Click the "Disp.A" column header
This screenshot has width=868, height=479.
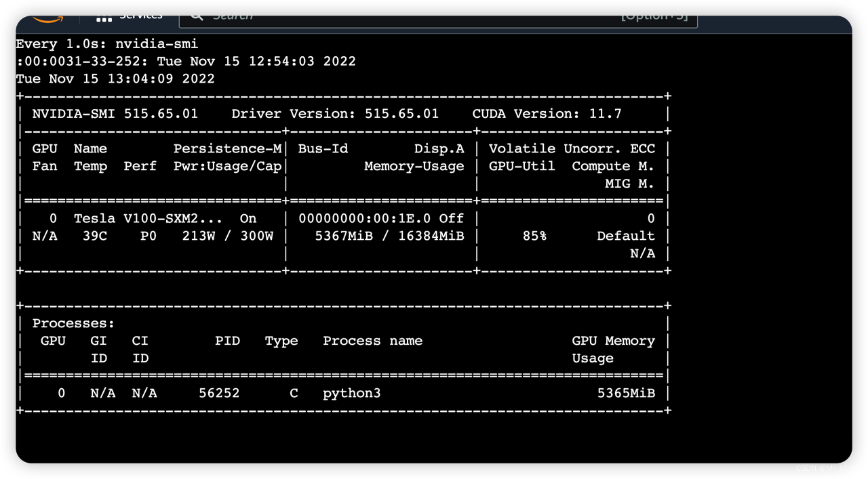pos(439,148)
